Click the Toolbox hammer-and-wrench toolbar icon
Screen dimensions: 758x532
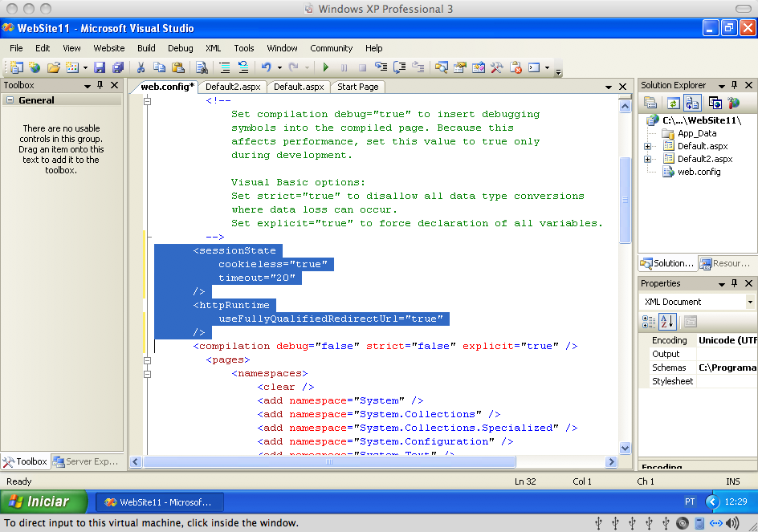497,67
